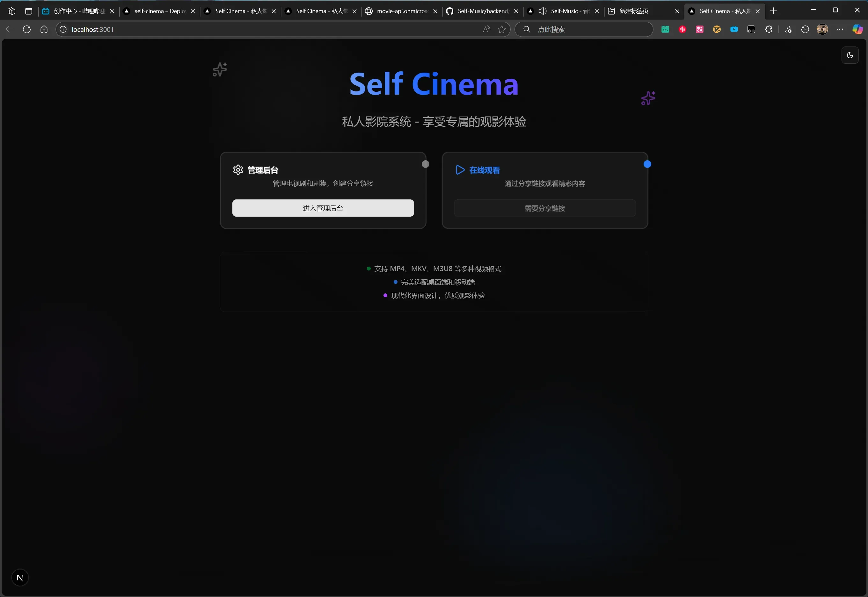This screenshot has height=597, width=868.
Task: Open a new tab with plus button
Action: point(773,11)
